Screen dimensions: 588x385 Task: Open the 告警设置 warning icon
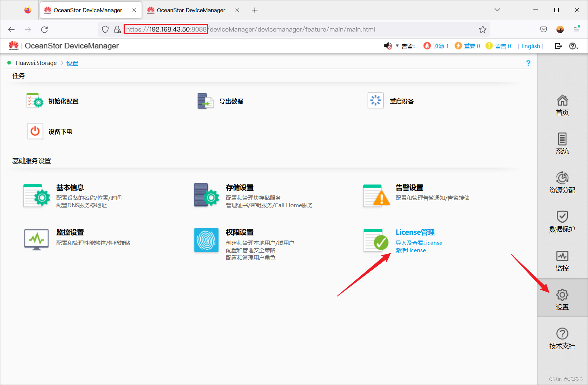376,196
